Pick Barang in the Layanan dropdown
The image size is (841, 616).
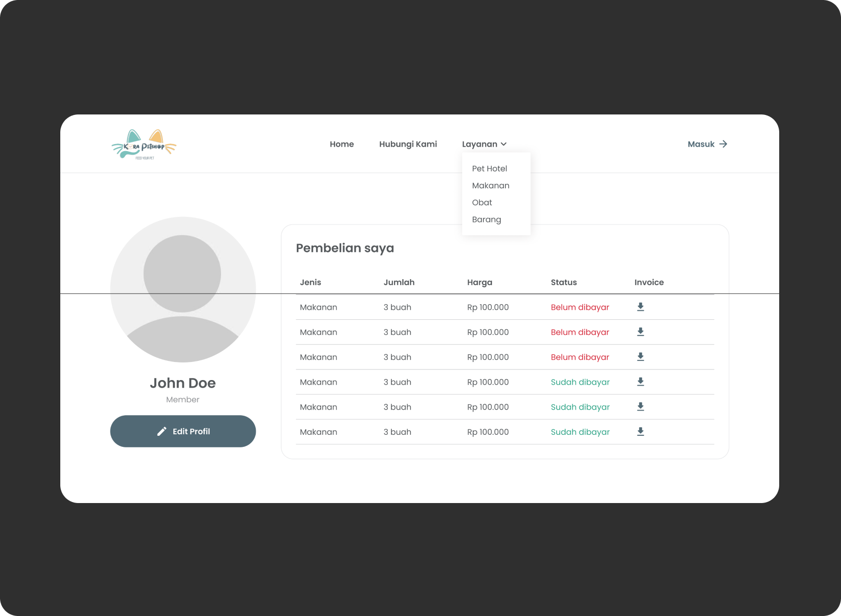tap(486, 219)
